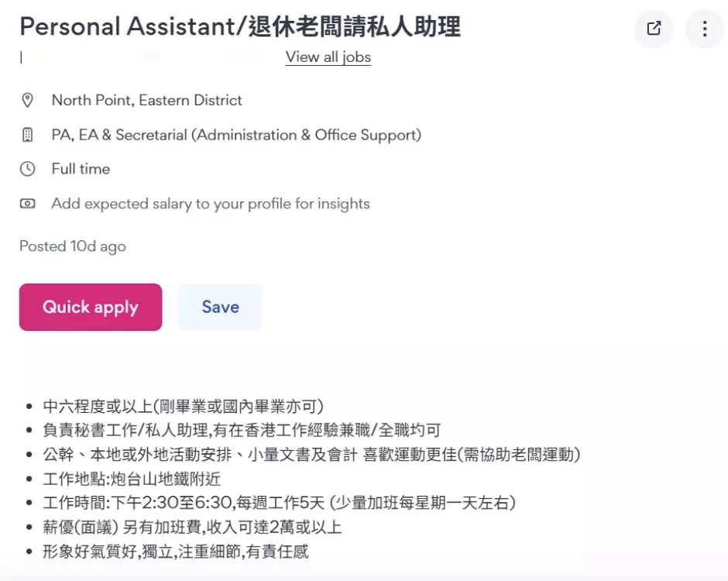Viewport: 728px width, 581px height.
Task: Click the 工作時間 下午2:30至6:30 line
Action: click(279, 503)
